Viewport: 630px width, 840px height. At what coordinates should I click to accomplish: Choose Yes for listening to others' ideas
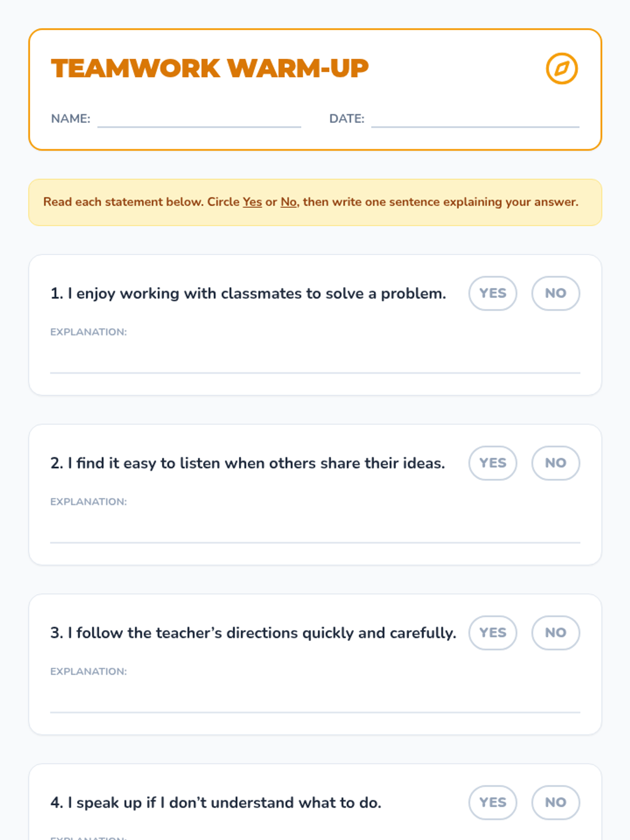[492, 463]
